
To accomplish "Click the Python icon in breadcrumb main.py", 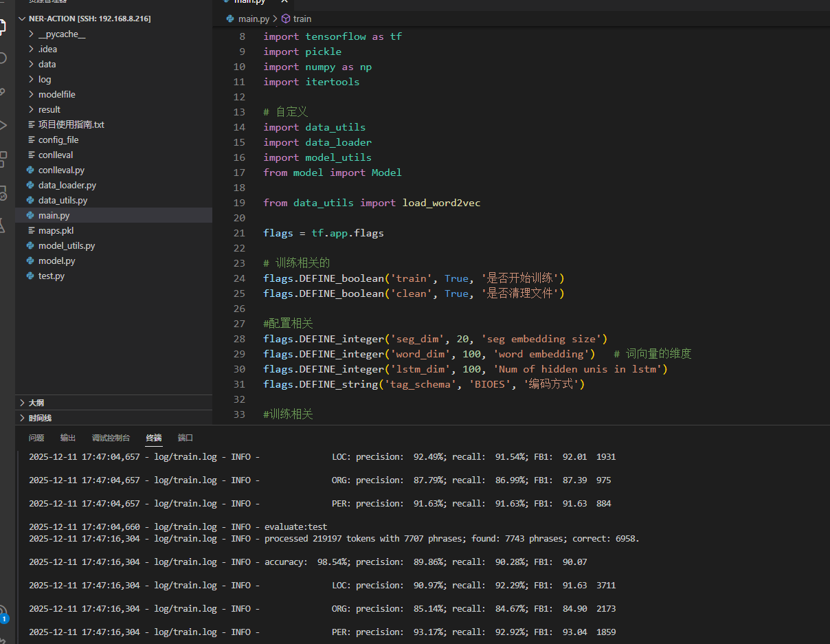I will [230, 19].
